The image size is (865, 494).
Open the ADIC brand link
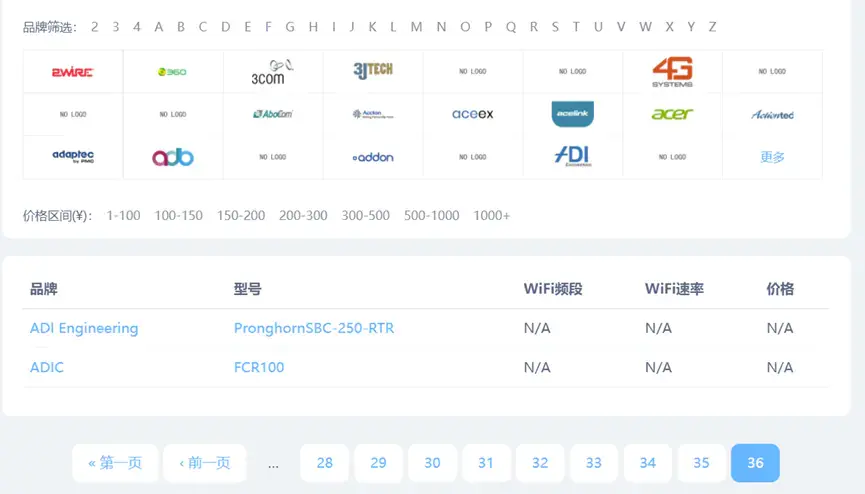coord(47,367)
